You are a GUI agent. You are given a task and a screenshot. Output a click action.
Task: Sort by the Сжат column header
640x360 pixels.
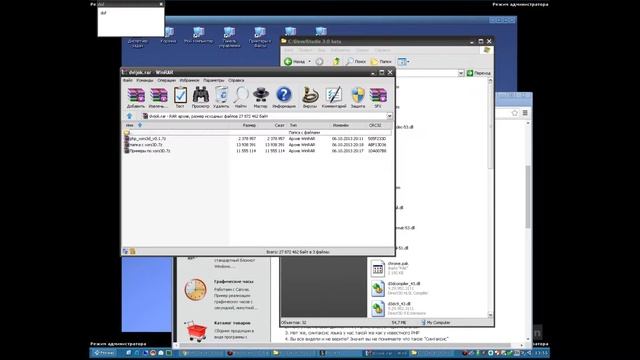pyautogui.click(x=272, y=125)
